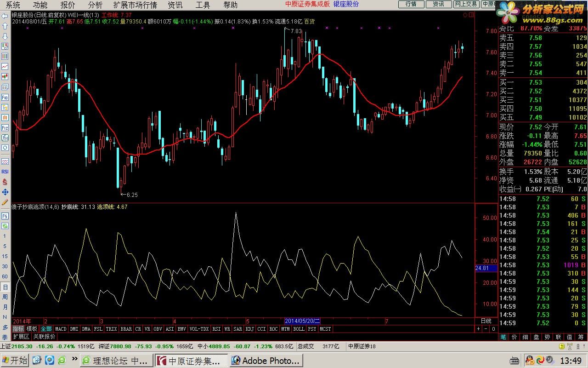Click the red dollar sign icon
Viewport: 588px width, 368px height.
coord(5,182)
